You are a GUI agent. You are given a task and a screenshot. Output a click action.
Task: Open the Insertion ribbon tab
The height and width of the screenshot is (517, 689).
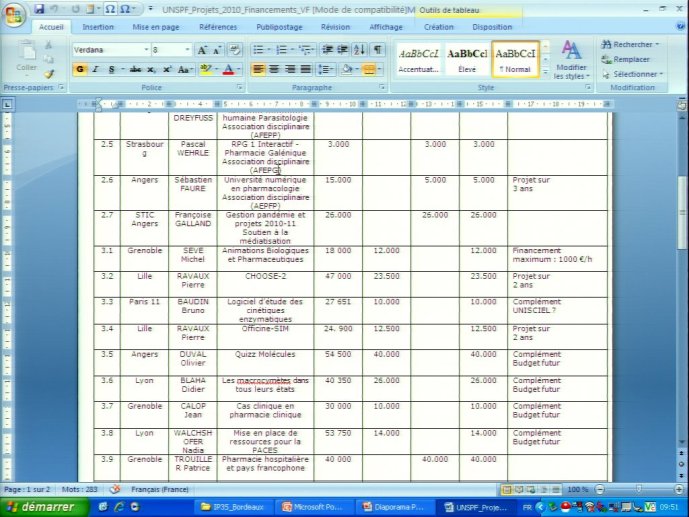[98, 27]
